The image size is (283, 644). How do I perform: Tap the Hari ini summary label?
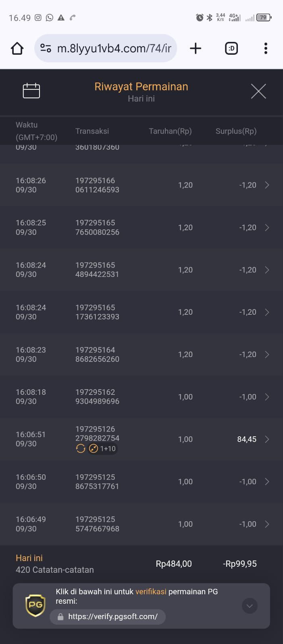[x=29, y=558]
